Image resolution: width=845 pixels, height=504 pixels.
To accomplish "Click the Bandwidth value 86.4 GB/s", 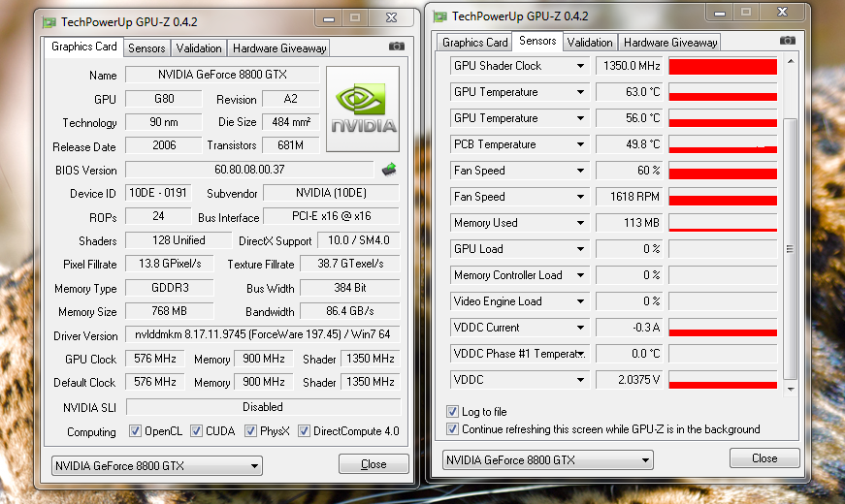I will click(350, 311).
